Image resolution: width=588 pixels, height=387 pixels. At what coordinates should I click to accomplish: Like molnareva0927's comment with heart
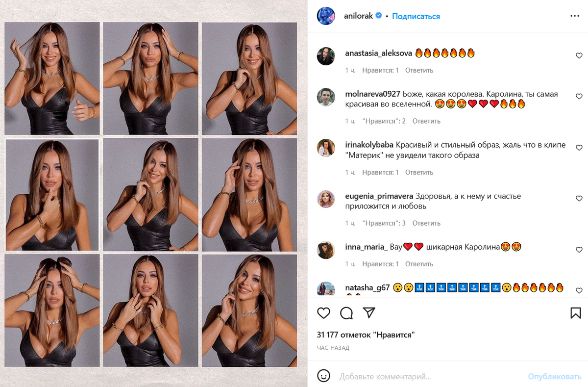579,97
